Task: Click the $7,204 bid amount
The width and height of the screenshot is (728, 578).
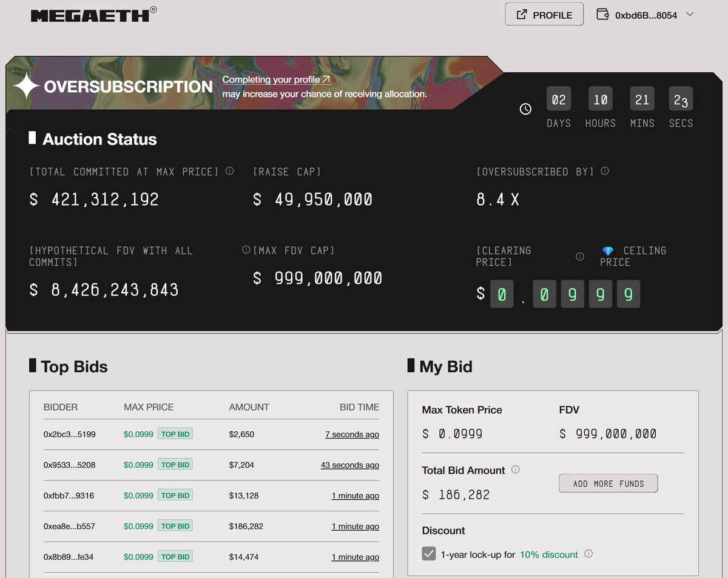Action: 241,465
